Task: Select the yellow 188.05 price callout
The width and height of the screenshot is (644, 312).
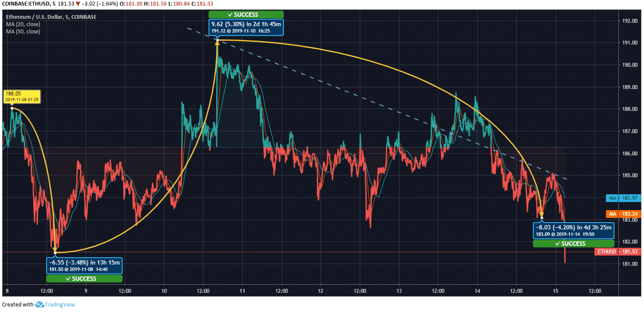Action: [22, 97]
